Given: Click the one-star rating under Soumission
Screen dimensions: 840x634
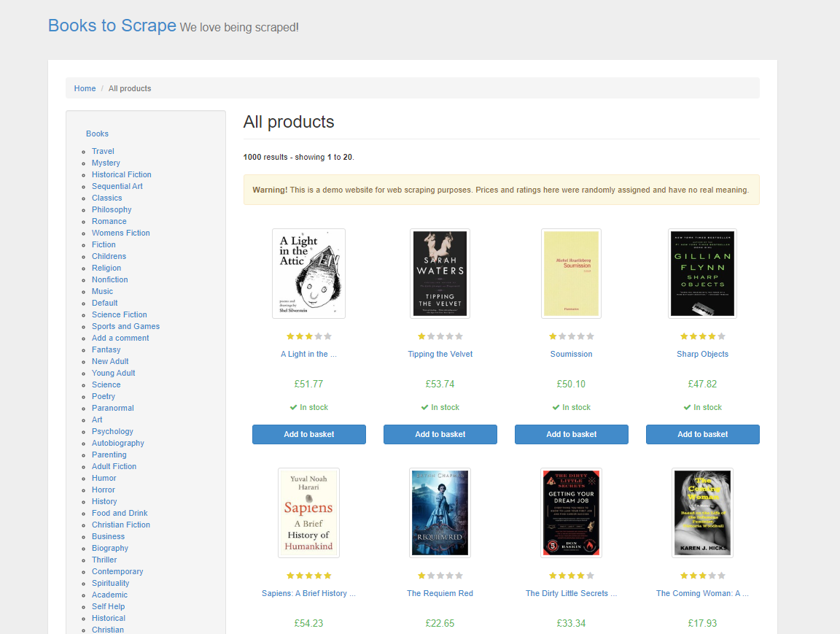Looking at the screenshot, I should click(x=571, y=336).
